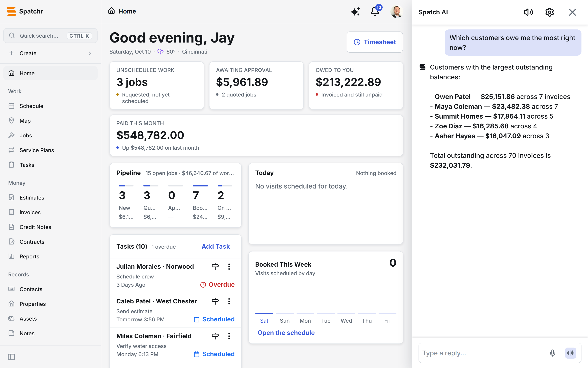Viewport: 588px width, 368px height.
Task: Select Sat in Booked This Week
Action: point(264,321)
